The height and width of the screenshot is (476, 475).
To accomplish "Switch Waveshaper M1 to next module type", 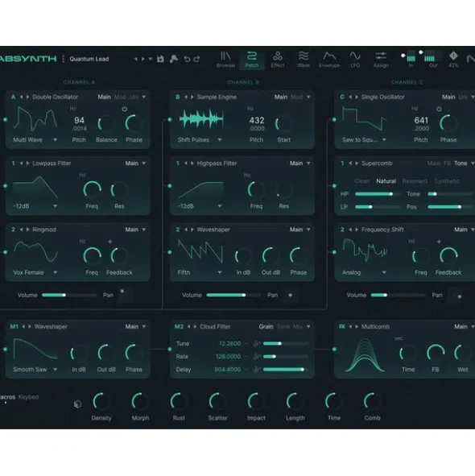I will [x=30, y=327].
